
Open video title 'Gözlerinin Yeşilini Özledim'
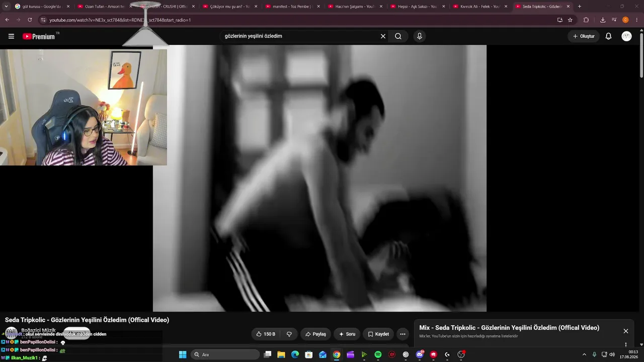87,320
